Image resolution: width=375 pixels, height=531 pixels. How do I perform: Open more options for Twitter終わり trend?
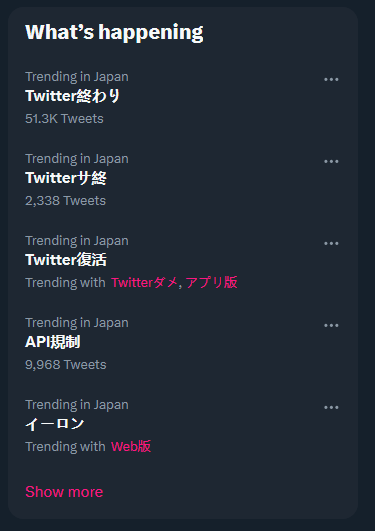pos(331,80)
